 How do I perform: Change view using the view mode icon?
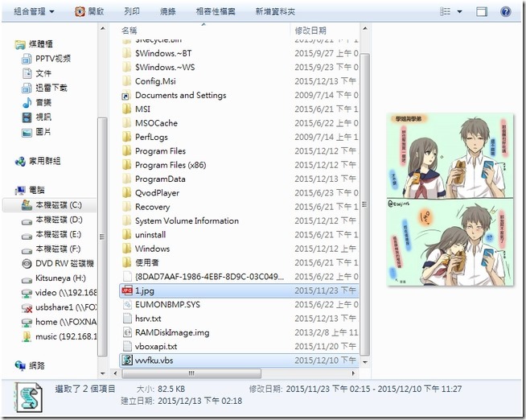pos(446,12)
